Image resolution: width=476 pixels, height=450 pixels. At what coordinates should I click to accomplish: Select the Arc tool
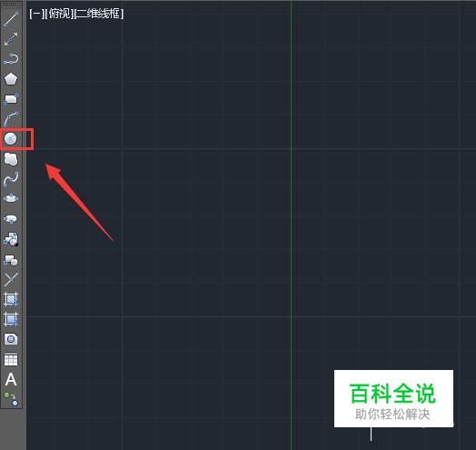point(11,119)
